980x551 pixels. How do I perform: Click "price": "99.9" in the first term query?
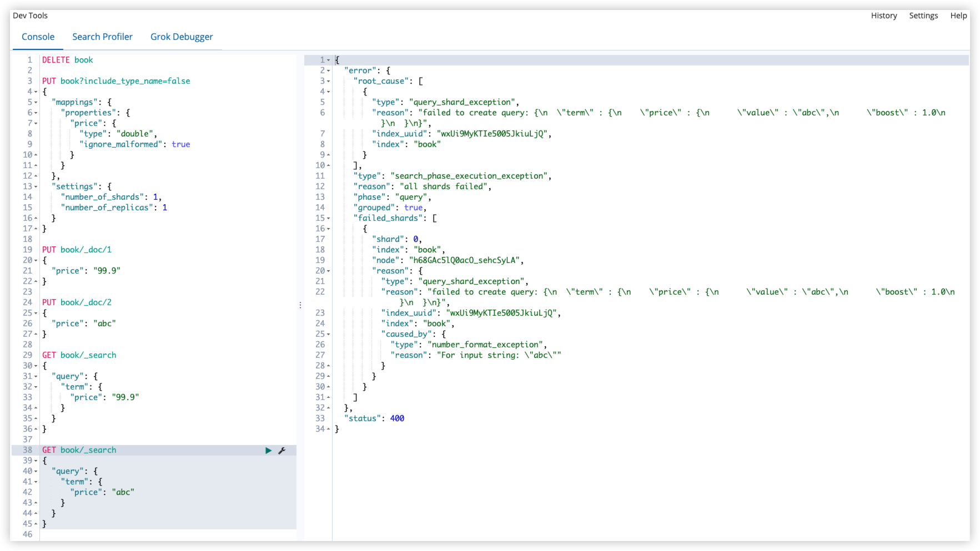coord(104,397)
